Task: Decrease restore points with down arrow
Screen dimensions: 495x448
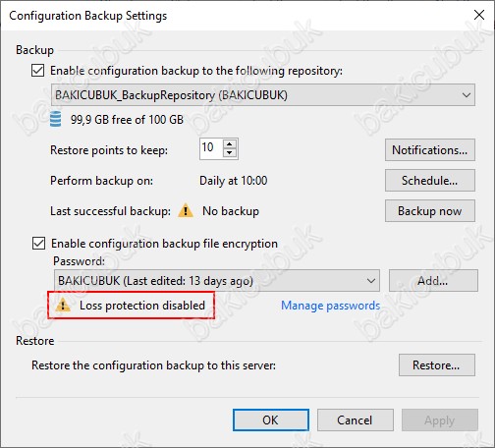Action: 230,153
